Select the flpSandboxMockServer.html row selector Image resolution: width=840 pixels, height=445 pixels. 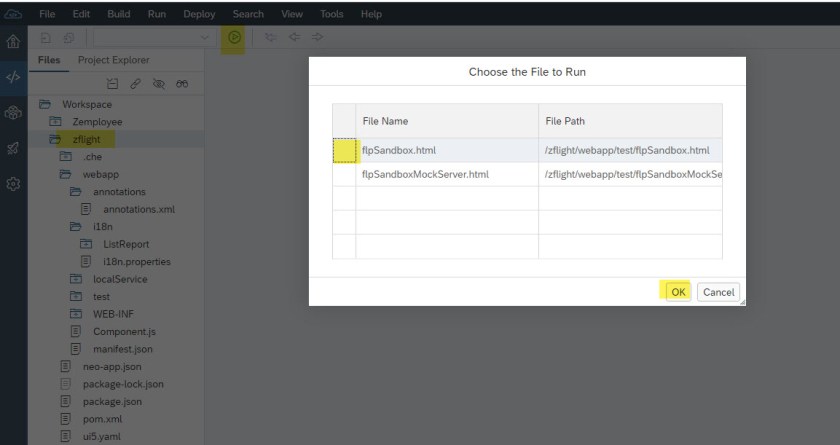[x=344, y=174]
